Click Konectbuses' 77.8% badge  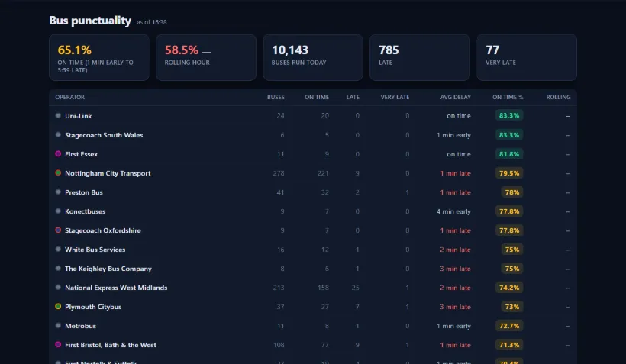[x=509, y=211]
